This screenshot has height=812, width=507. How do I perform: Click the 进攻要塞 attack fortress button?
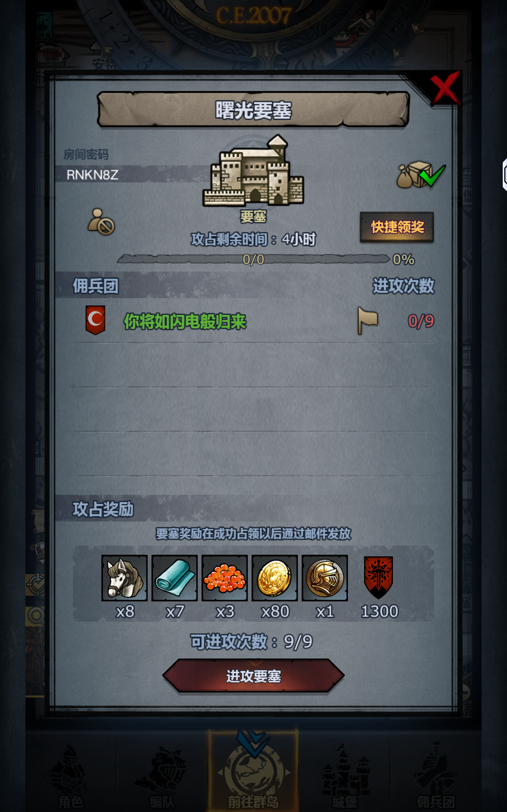(x=253, y=676)
